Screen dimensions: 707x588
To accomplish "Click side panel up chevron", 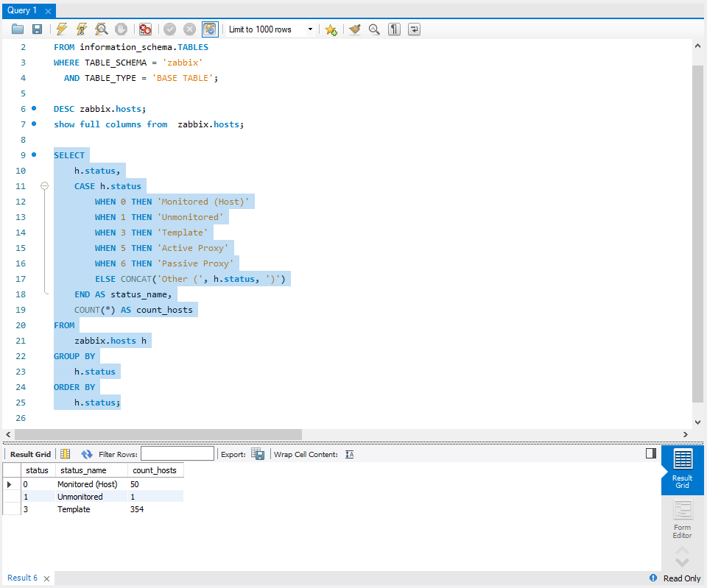I will pyautogui.click(x=682, y=550).
